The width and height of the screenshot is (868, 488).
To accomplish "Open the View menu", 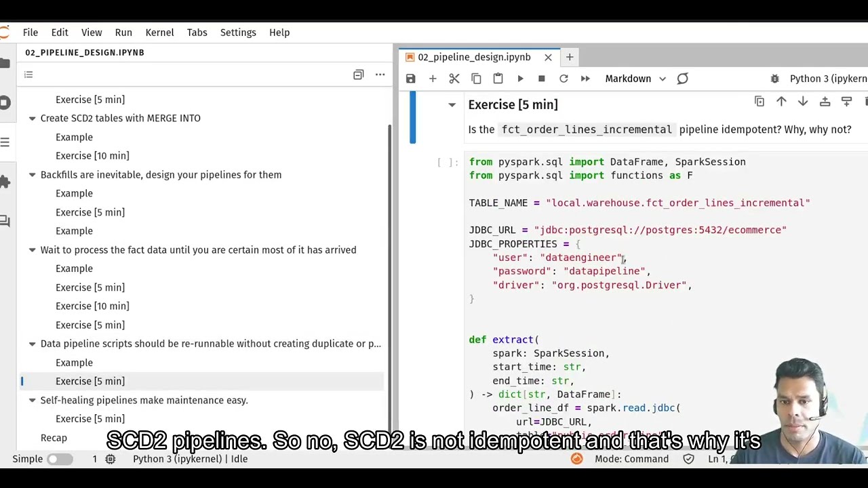I will click(x=92, y=33).
